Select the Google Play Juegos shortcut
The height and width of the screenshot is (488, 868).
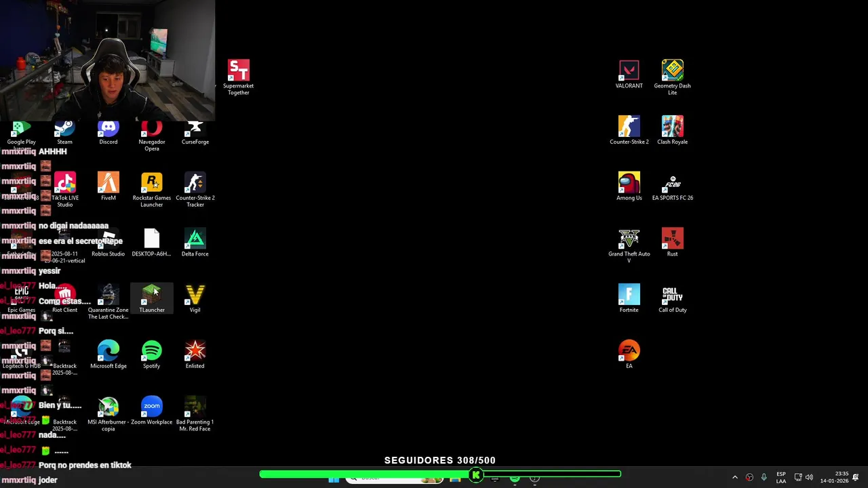point(21,136)
